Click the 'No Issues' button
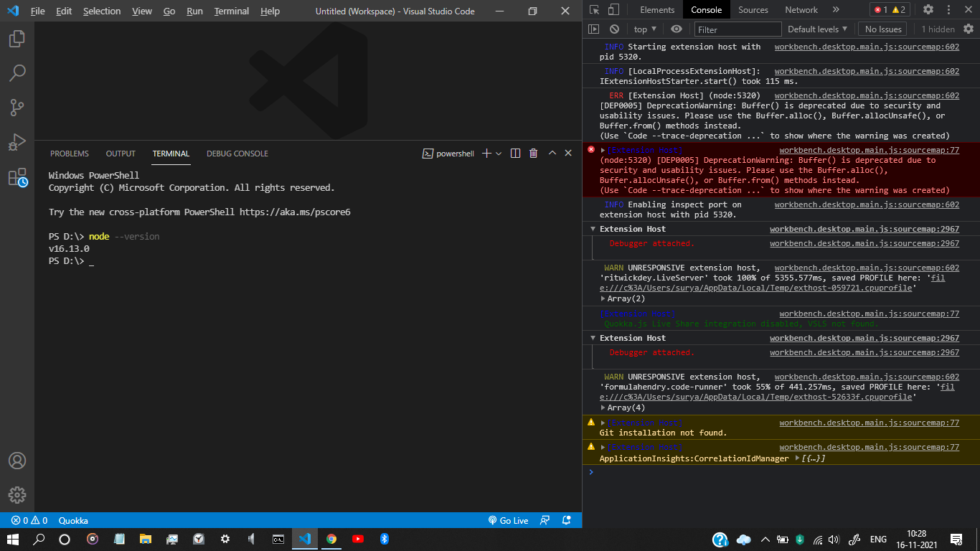980x551 pixels. coord(883,29)
